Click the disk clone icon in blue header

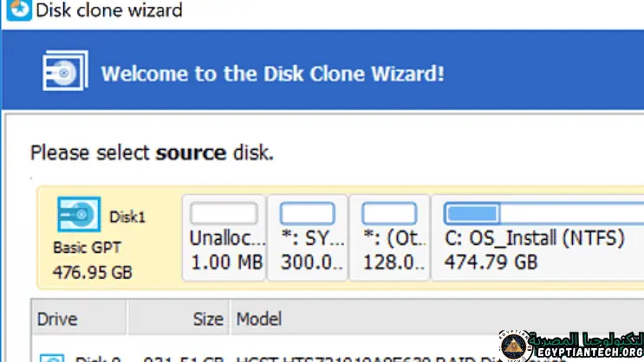click(65, 71)
